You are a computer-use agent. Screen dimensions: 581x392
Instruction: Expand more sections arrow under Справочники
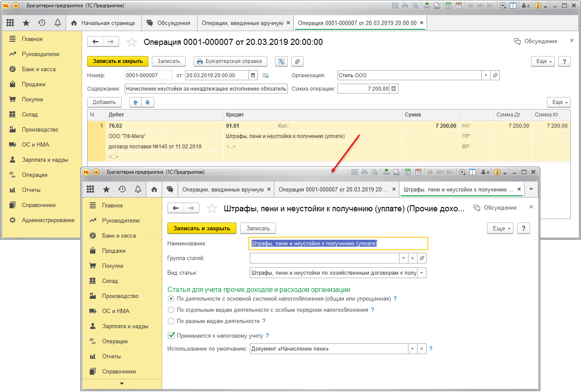(x=122, y=383)
